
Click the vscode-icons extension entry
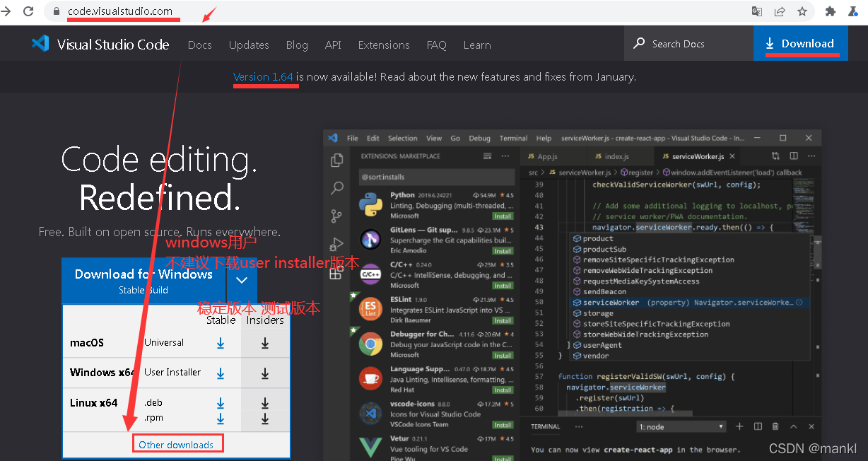pos(436,414)
